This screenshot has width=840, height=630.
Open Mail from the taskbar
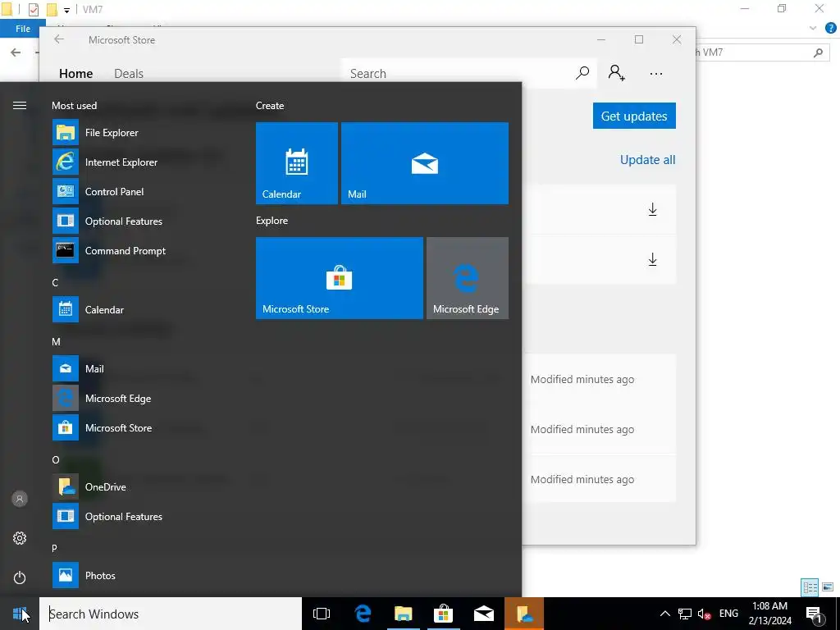pos(484,614)
